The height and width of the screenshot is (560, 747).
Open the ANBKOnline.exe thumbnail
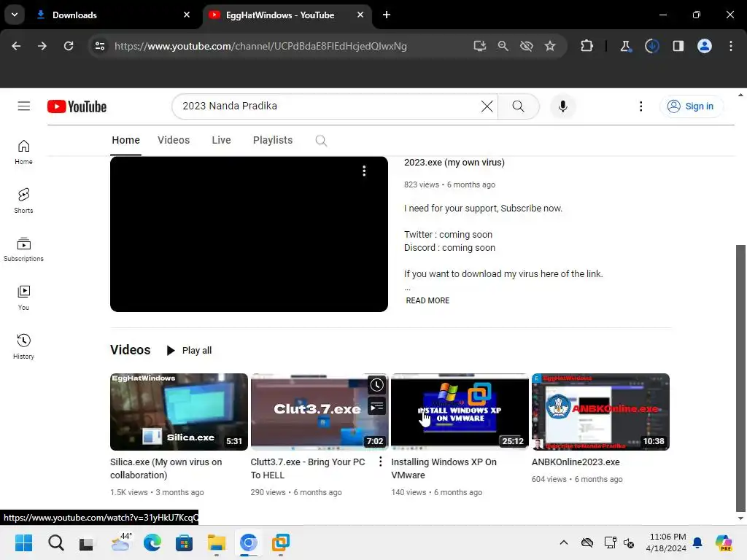pyautogui.click(x=600, y=412)
